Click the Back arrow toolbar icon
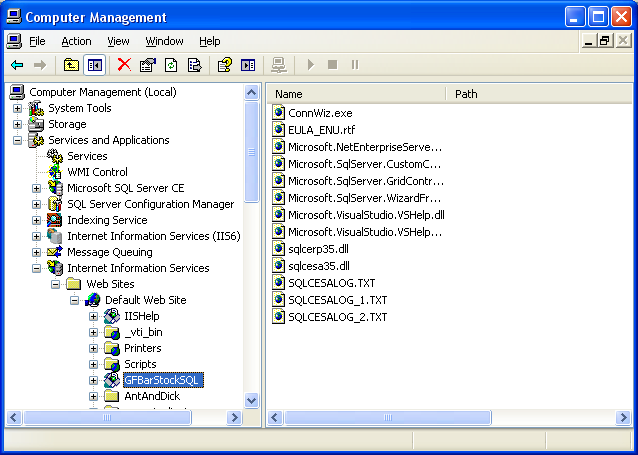638x455 pixels. (x=17, y=65)
